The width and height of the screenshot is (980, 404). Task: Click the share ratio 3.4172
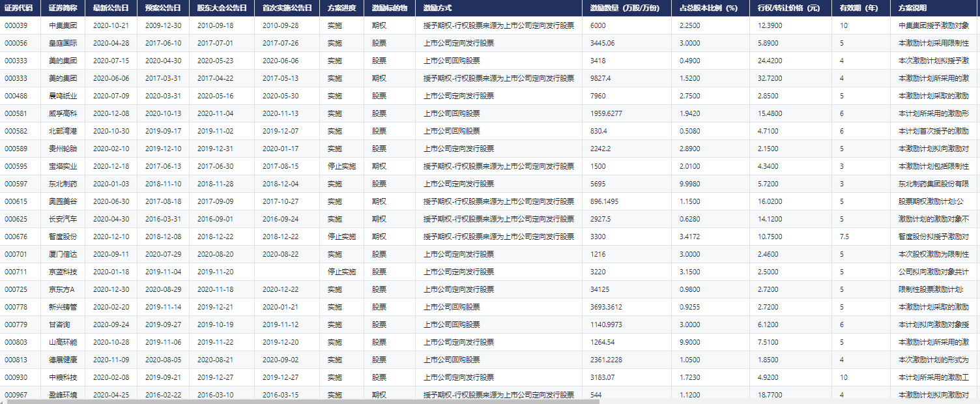(689, 237)
